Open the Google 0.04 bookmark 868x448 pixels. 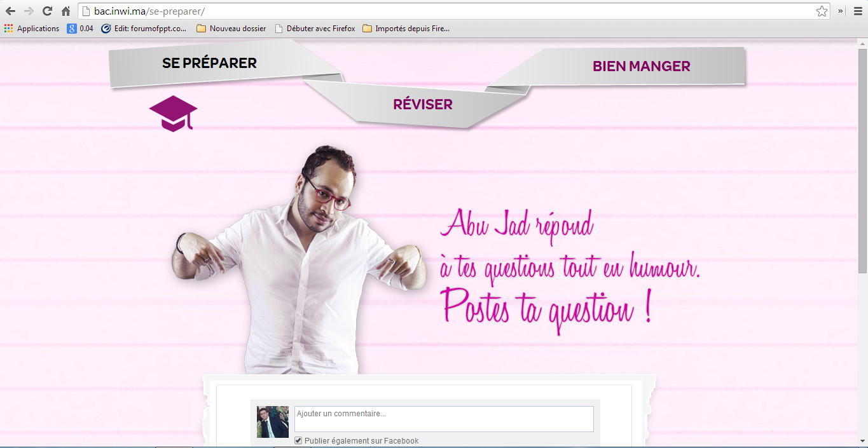tap(80, 29)
